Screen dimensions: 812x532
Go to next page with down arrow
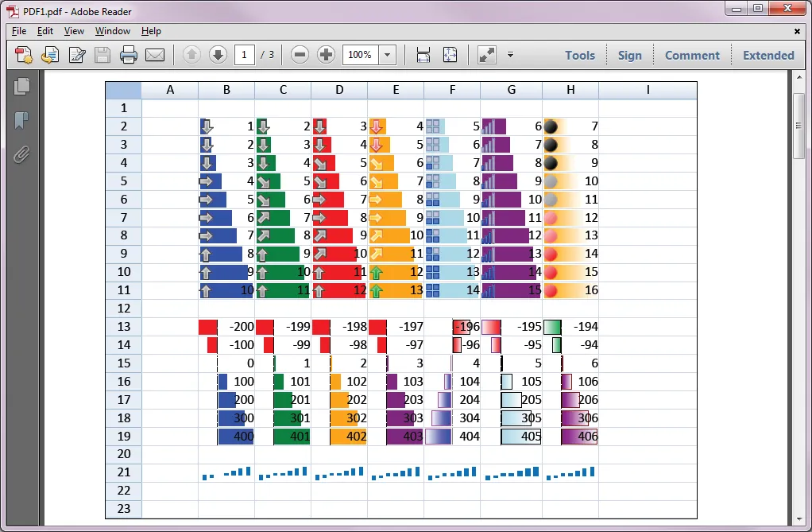[x=218, y=55]
